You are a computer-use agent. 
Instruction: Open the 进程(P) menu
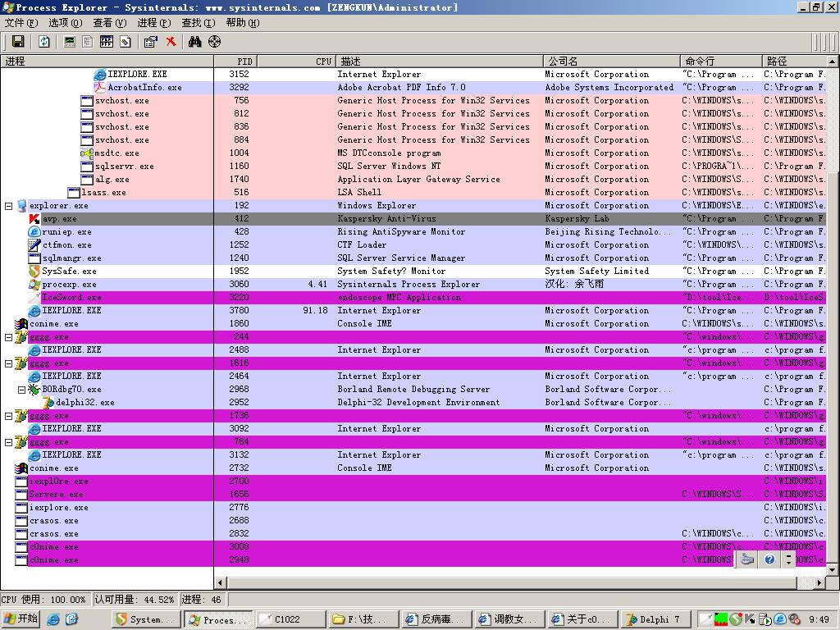coord(153,23)
